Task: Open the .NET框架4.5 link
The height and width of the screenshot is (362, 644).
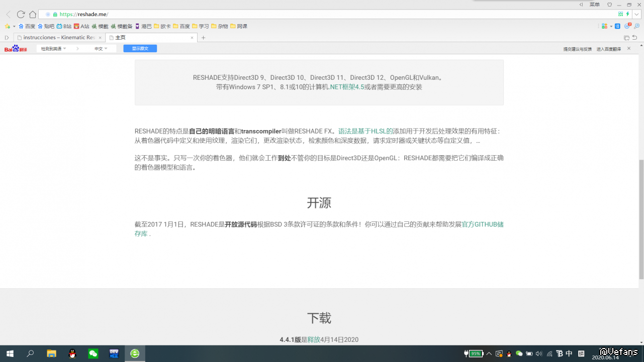Action: (x=347, y=87)
